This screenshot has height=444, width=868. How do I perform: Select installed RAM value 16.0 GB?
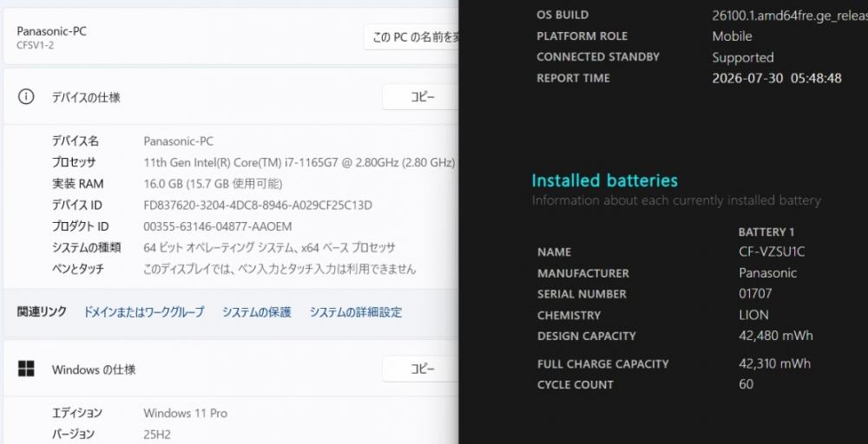pos(214,184)
